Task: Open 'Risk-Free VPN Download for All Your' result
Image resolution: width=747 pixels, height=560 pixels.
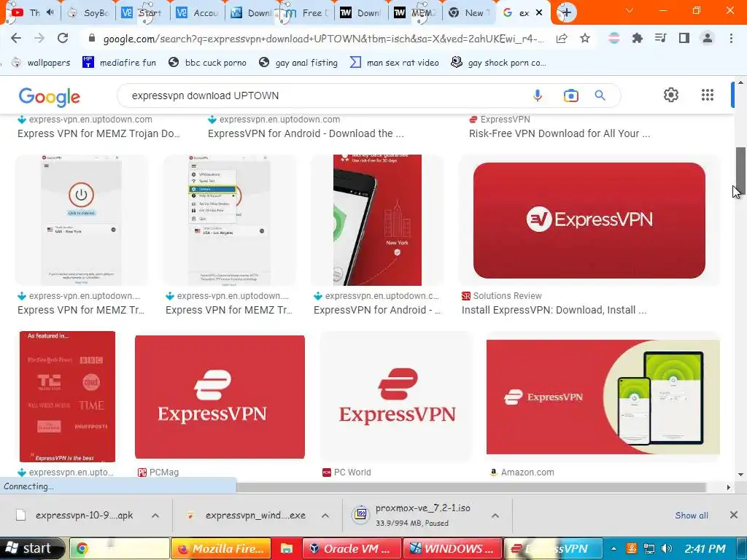Action: (560, 134)
